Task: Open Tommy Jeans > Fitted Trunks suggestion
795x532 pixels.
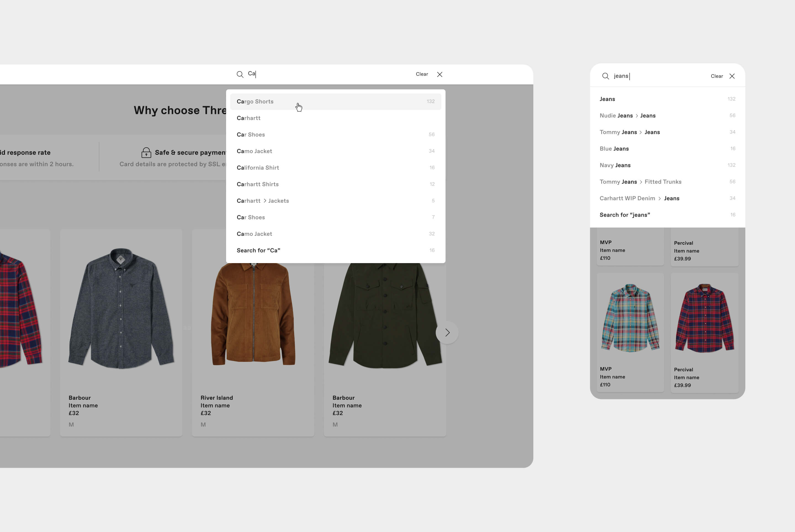Action: [640, 182]
